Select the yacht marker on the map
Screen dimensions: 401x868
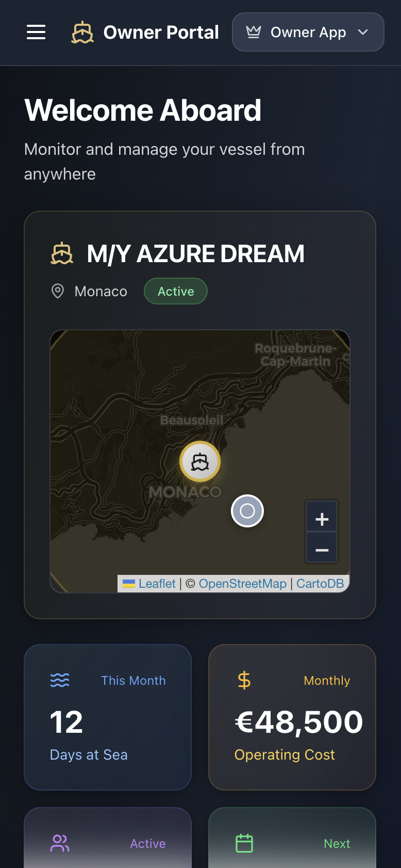[200, 461]
